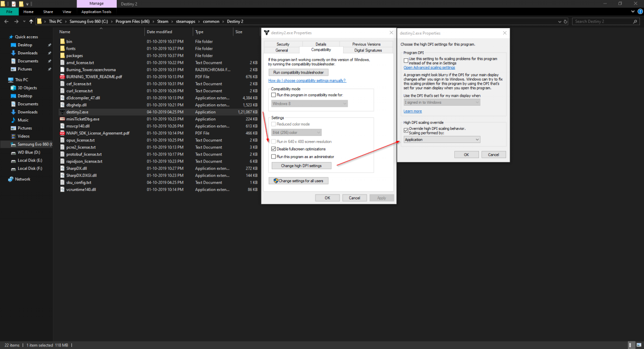Image resolution: width=644 pixels, height=349 pixels.
Task: Click the Back navigation arrow
Action: (7, 22)
